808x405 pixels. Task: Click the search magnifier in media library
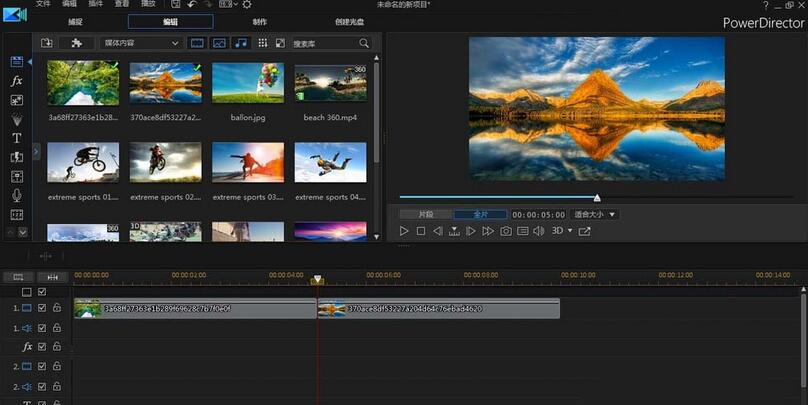tap(364, 43)
